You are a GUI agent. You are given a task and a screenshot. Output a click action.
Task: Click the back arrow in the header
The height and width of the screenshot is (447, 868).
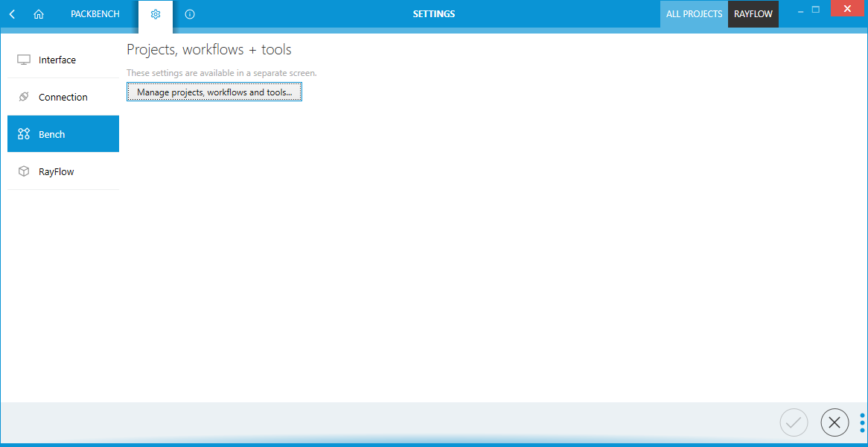tap(12, 14)
